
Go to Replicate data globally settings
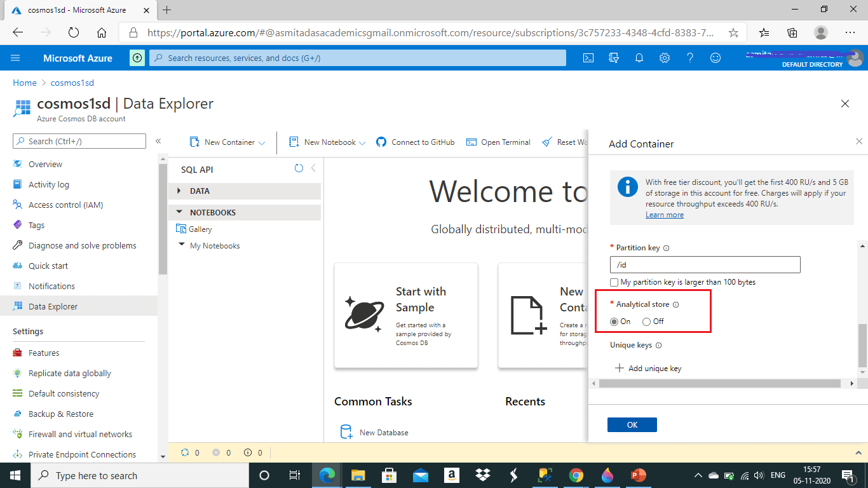click(x=70, y=373)
